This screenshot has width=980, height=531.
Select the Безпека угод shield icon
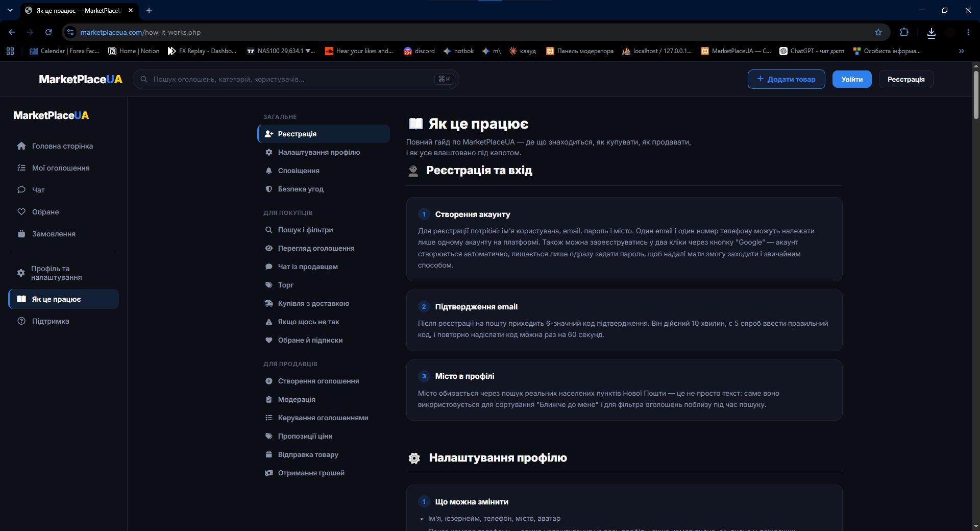click(269, 189)
